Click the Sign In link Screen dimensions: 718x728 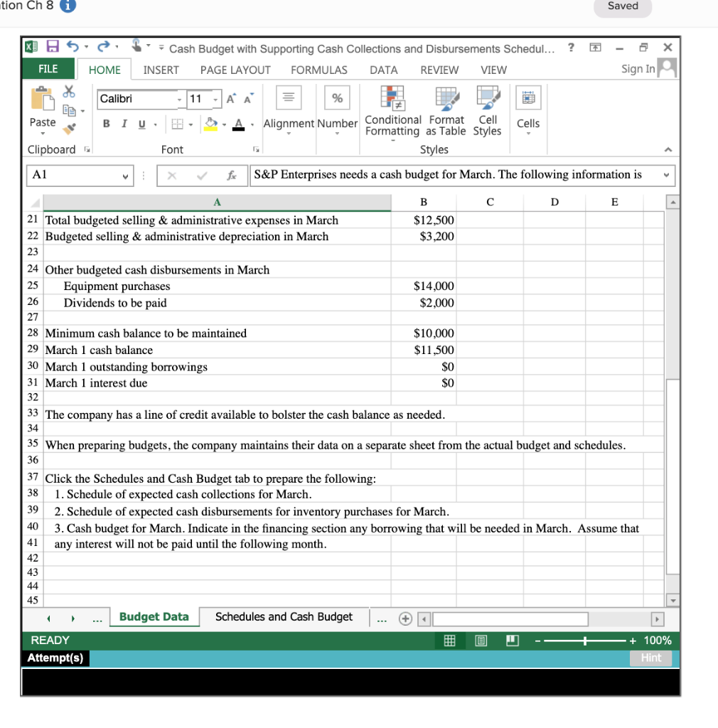click(639, 70)
